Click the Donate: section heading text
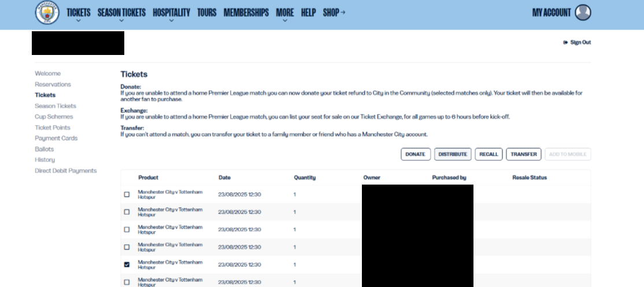 131,87
